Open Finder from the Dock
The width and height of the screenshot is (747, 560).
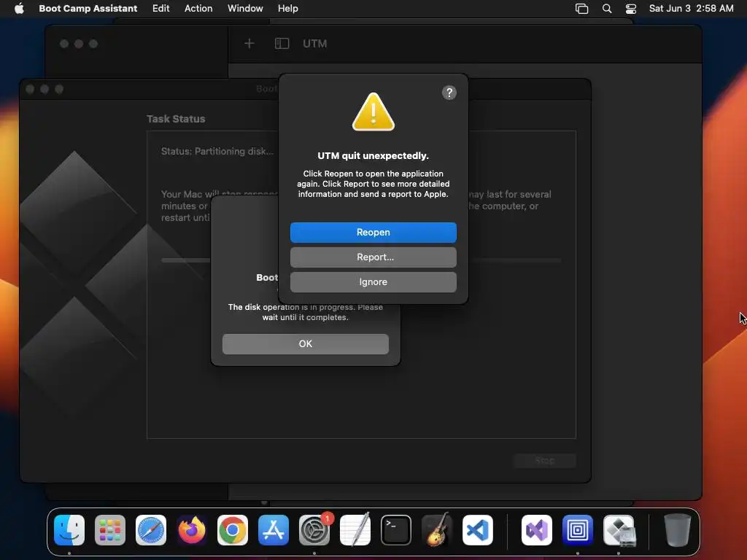tap(69, 530)
